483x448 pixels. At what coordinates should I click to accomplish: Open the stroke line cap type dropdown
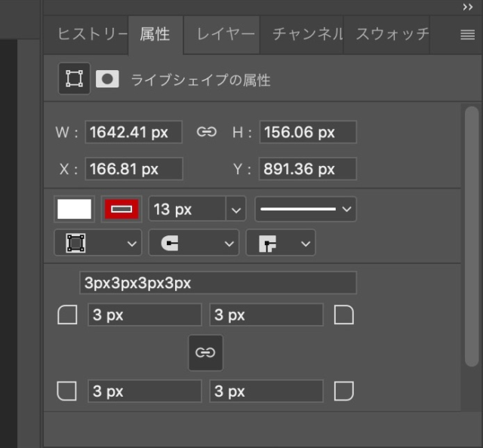(194, 243)
